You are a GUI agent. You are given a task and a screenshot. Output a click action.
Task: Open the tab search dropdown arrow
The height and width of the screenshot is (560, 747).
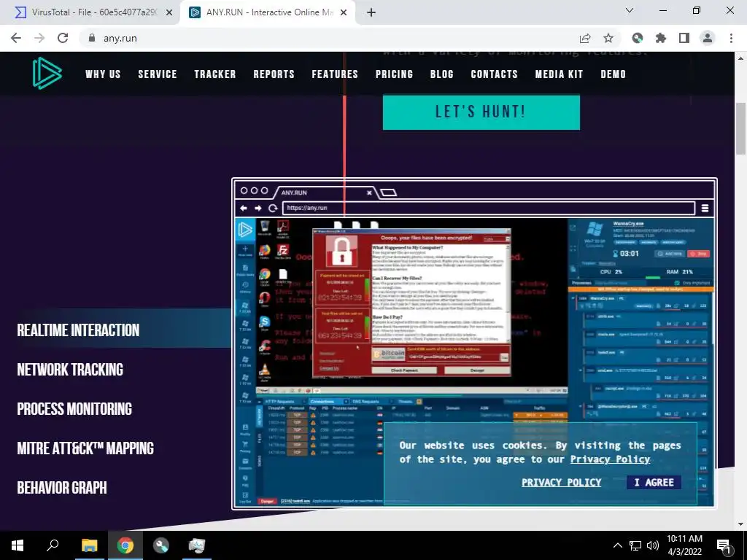click(x=630, y=10)
